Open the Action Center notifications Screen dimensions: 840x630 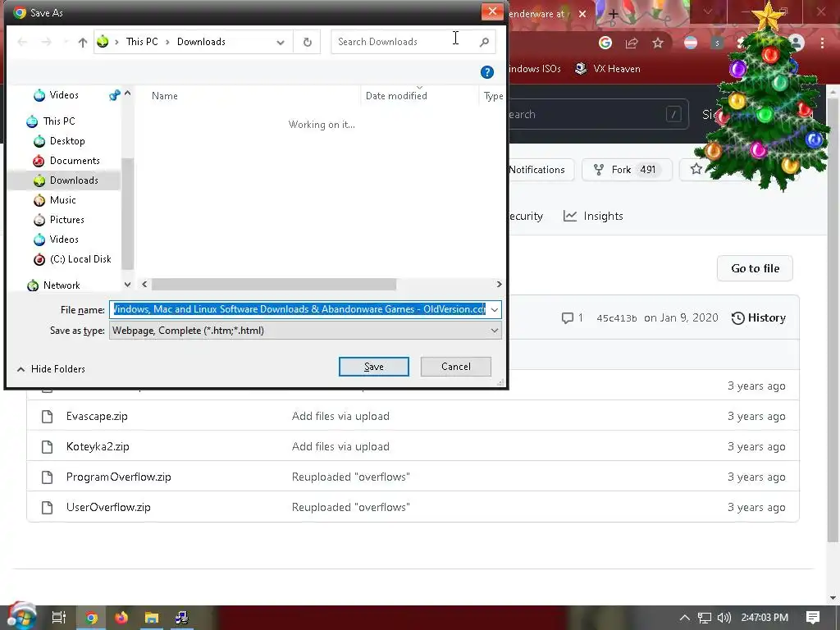(813, 618)
